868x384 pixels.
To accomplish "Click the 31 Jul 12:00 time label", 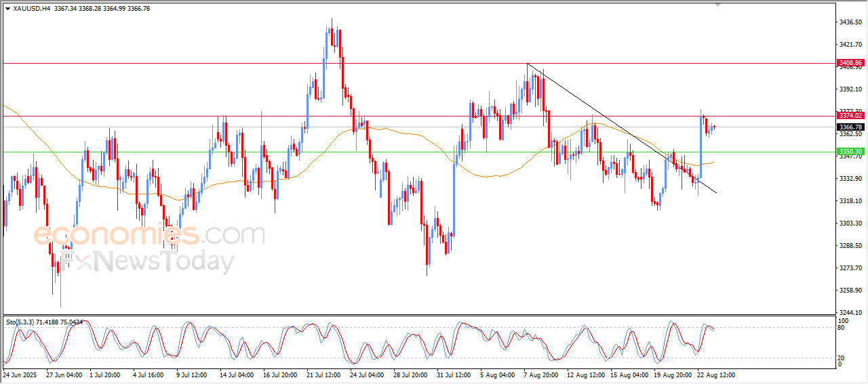I will point(454,375).
